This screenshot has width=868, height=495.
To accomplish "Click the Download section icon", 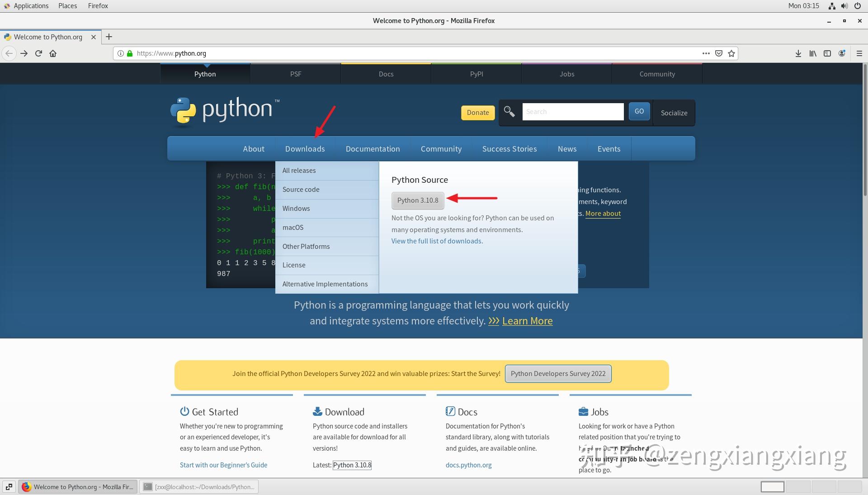I will point(317,411).
